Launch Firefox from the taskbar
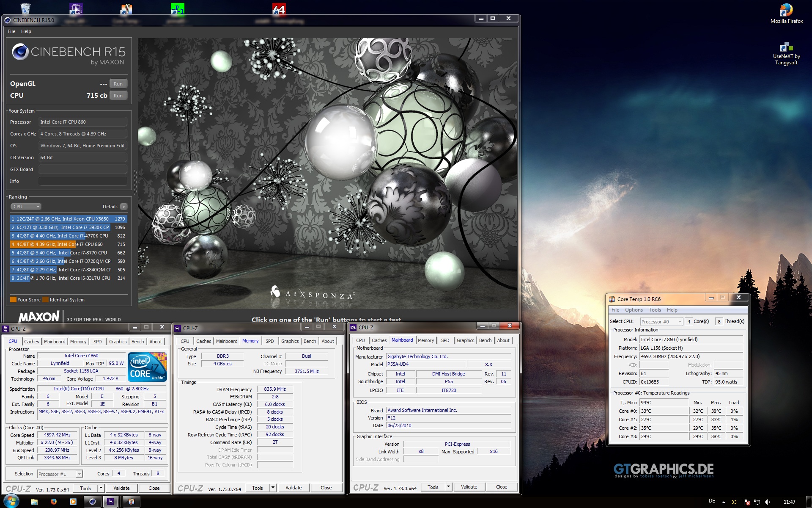The image size is (812, 508). tap(54, 502)
